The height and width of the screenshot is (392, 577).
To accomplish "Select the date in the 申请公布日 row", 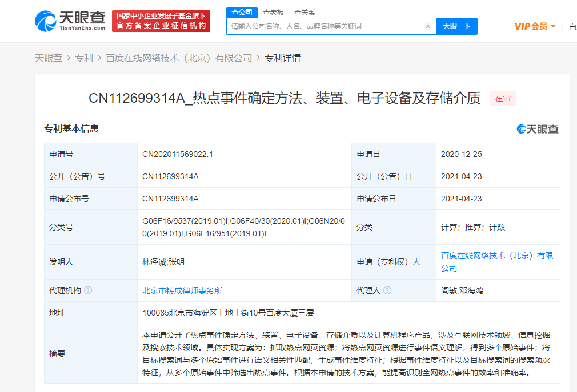I will coord(461,199).
